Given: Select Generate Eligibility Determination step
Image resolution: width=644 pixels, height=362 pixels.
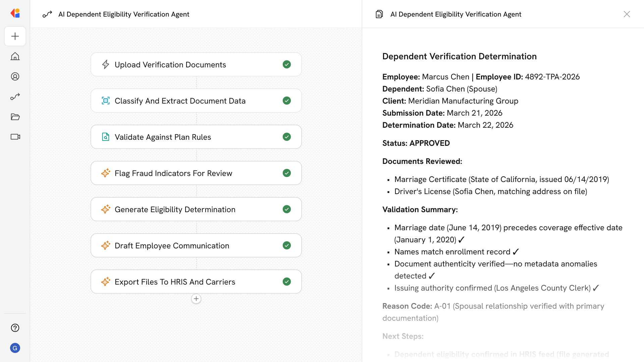Looking at the screenshot, I should [x=175, y=209].
